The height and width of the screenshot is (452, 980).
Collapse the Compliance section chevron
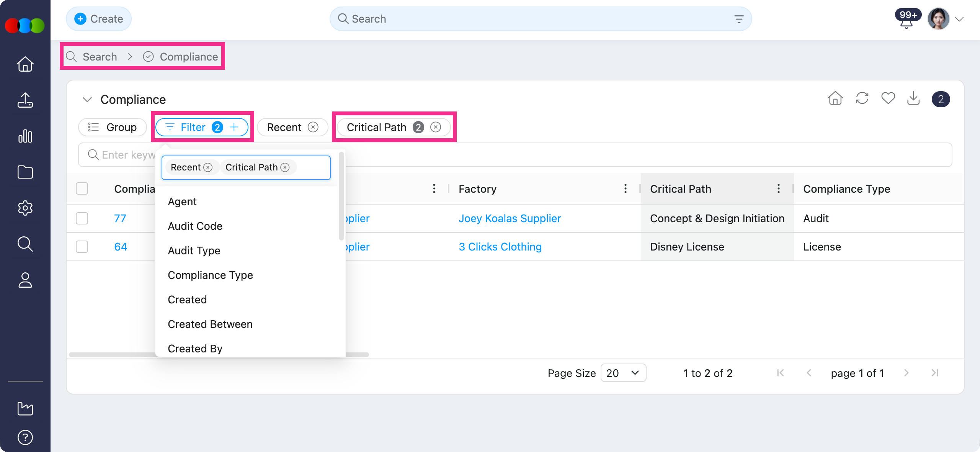pyautogui.click(x=87, y=100)
